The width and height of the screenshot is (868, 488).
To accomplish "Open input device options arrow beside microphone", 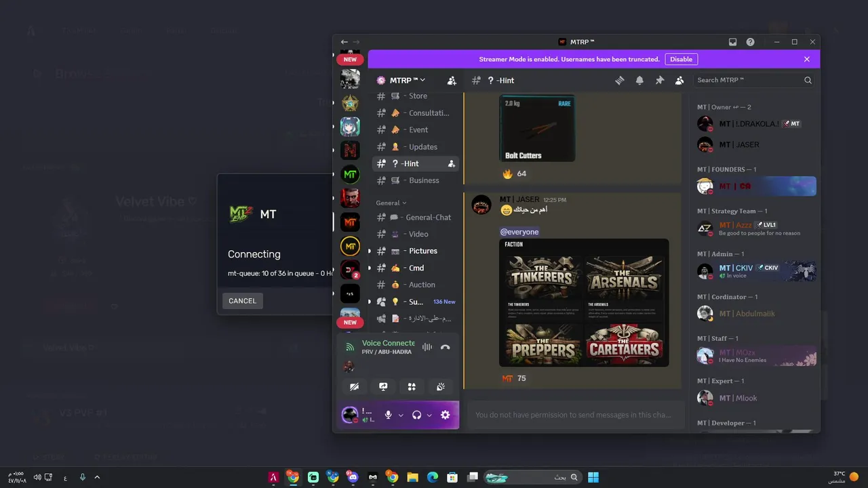I will coord(401,415).
